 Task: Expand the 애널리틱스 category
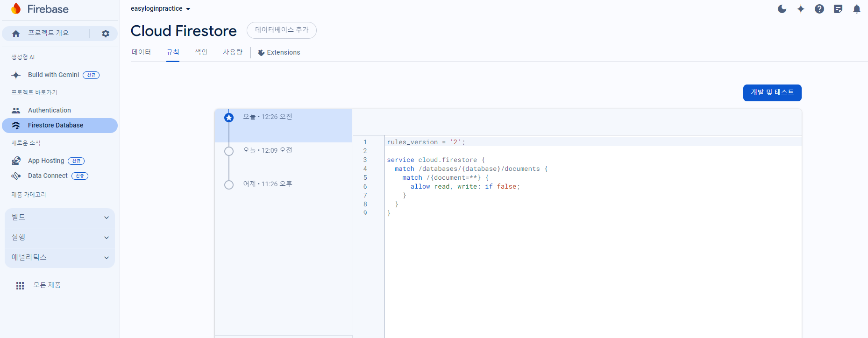60,258
